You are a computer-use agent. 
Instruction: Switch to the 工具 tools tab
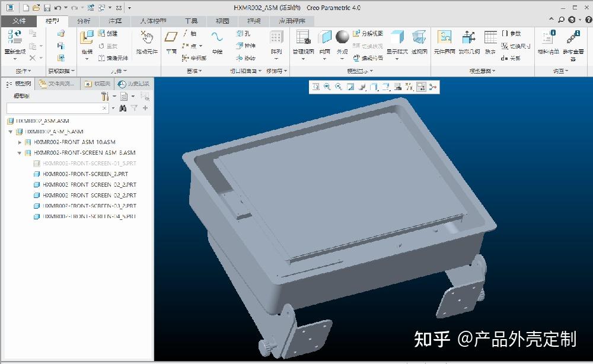(x=191, y=21)
